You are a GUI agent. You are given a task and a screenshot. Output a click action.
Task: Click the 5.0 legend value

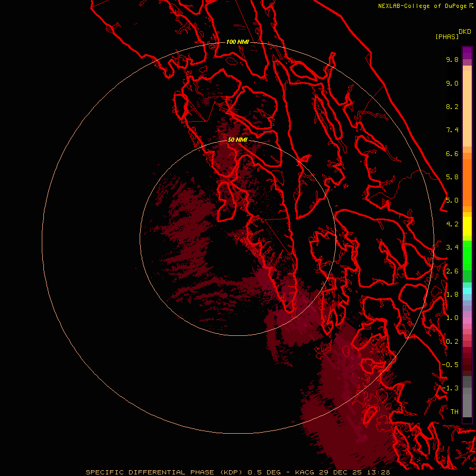pos(452,200)
